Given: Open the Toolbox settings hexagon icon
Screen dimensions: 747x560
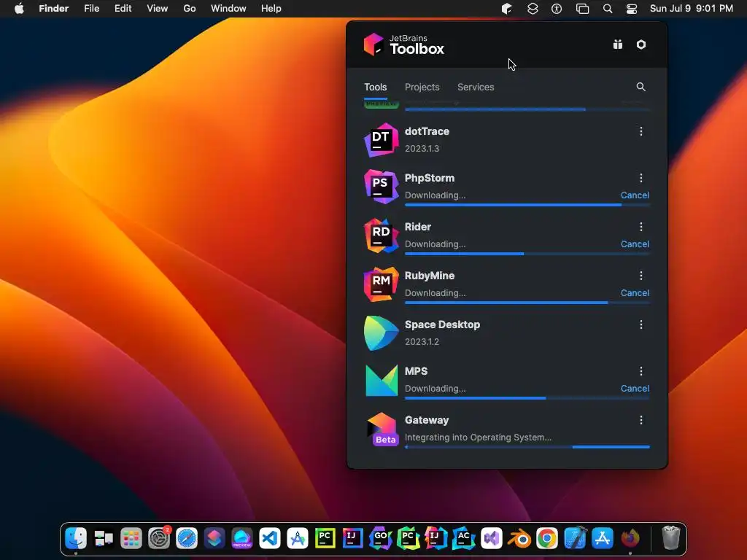Looking at the screenshot, I should click(641, 44).
